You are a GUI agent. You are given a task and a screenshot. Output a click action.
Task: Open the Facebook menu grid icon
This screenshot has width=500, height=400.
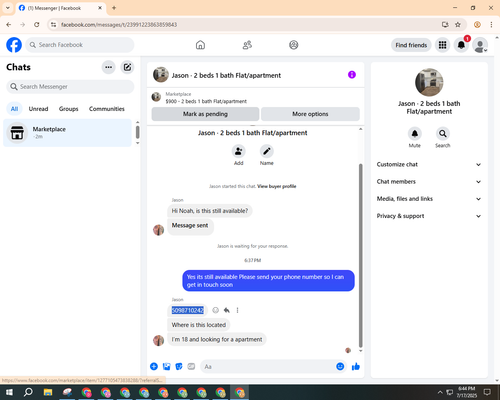[442, 45]
